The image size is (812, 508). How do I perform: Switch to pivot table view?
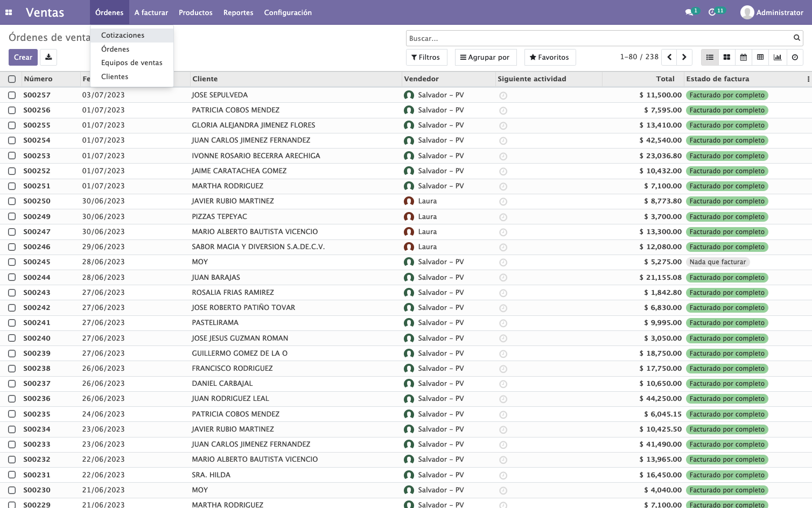[x=760, y=57]
